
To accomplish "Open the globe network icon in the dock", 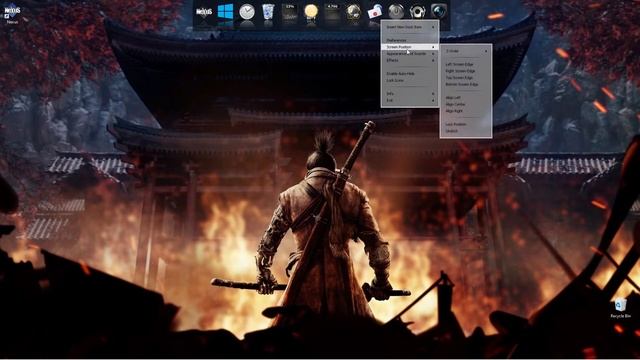I will [x=353, y=12].
